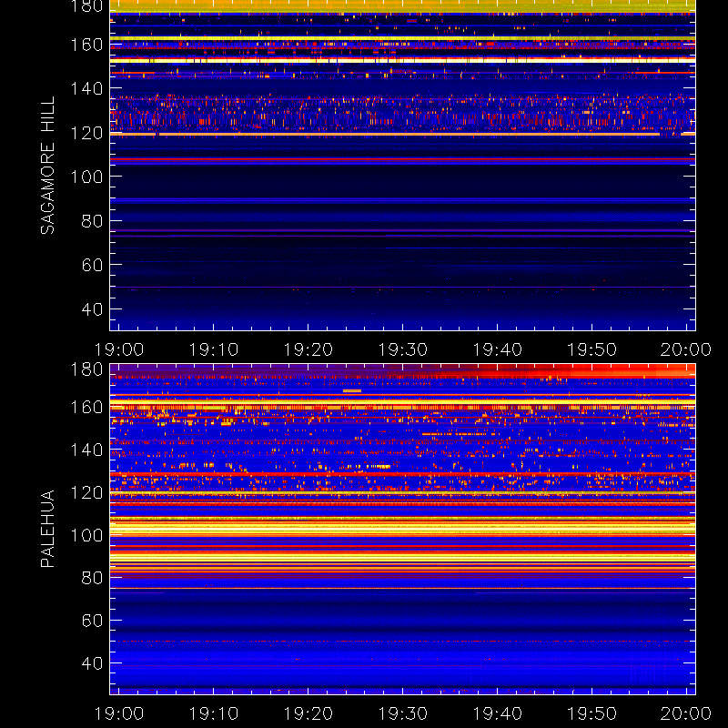
Task: Select the 120 tick label on Sagamore Hill plot
Action: (x=86, y=133)
